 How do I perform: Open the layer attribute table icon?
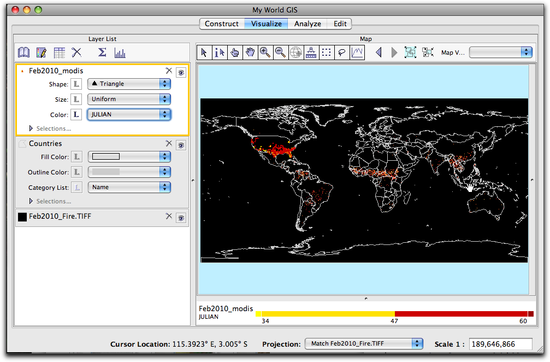point(59,53)
